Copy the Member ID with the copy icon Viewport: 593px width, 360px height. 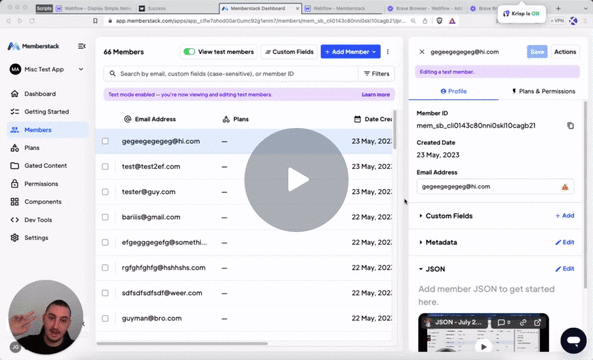(570, 126)
